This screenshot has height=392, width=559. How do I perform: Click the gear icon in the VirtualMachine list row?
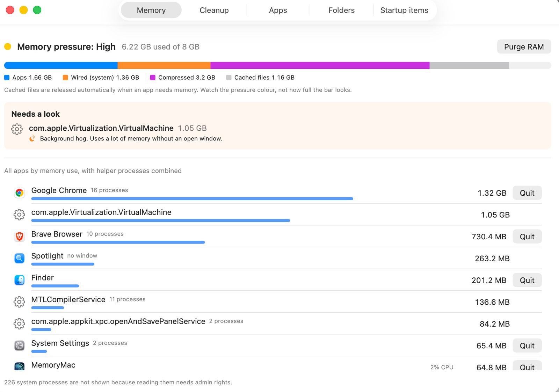click(x=19, y=215)
